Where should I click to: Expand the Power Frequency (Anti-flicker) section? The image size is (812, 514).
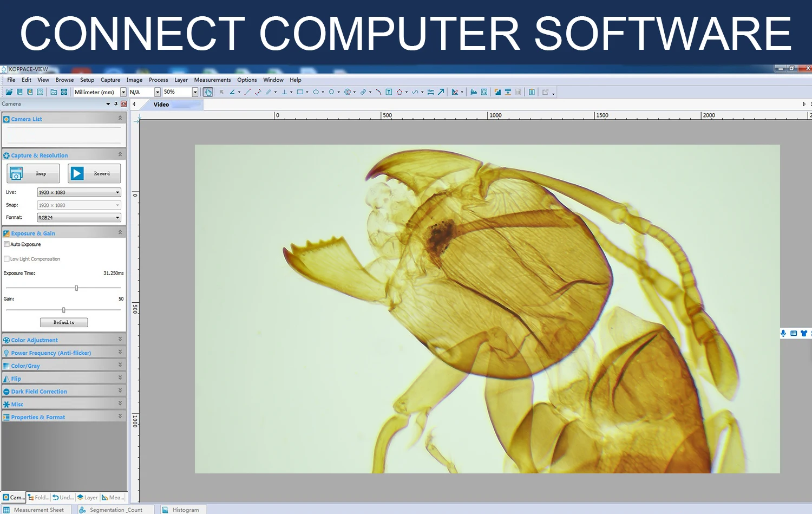[x=64, y=353]
